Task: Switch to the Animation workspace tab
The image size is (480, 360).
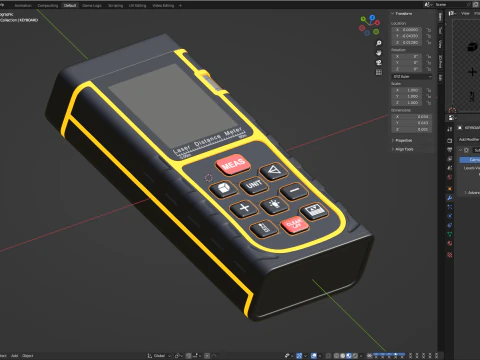Action: [x=23, y=5]
